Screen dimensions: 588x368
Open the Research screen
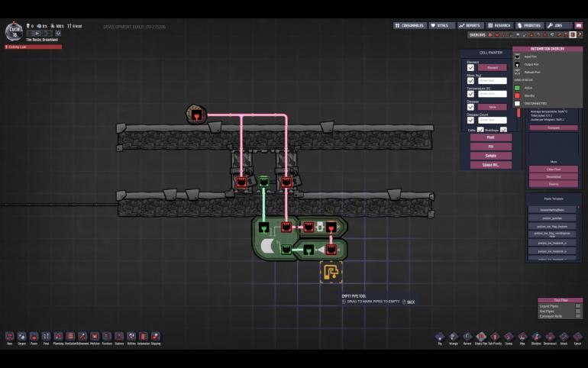tap(499, 25)
